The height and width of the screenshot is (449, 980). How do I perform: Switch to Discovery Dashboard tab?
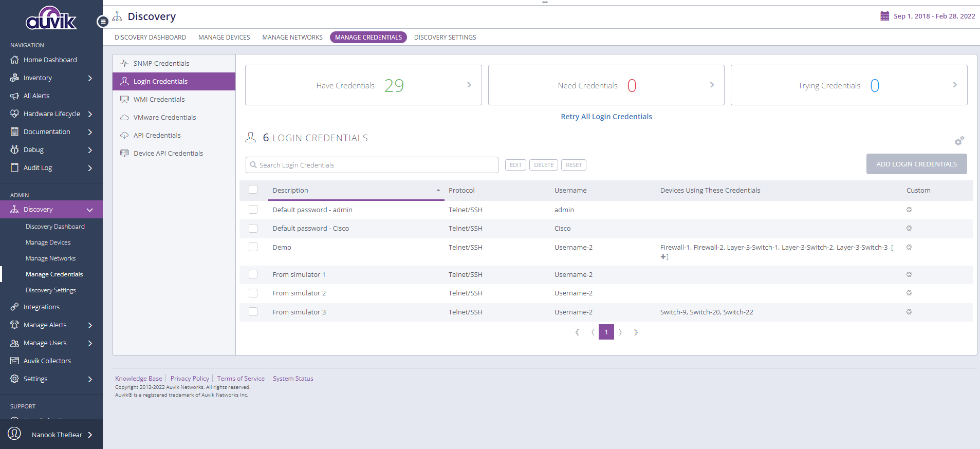pyautogui.click(x=150, y=37)
